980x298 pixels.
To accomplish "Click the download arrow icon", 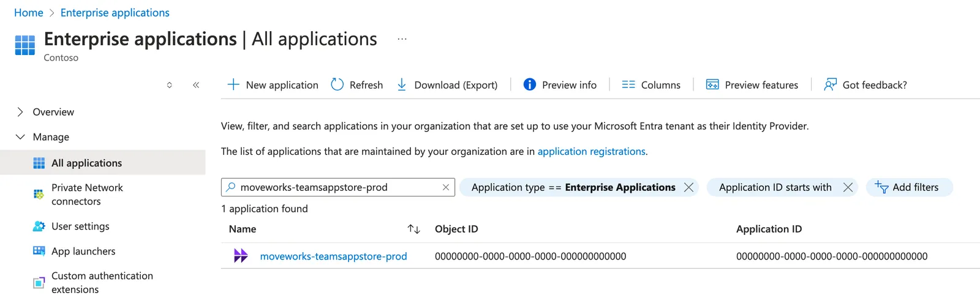I will pos(402,84).
